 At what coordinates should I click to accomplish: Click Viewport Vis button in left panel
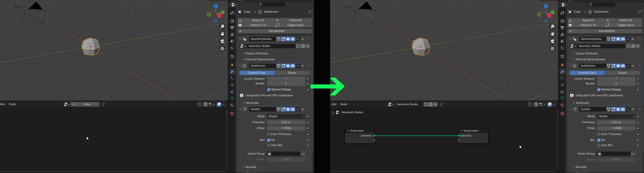pyautogui.click(x=256, y=25)
